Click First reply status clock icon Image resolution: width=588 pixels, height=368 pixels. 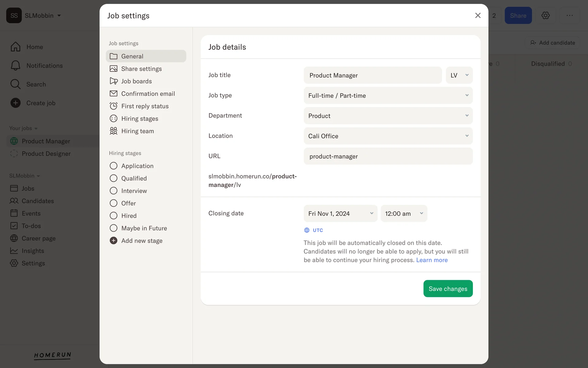(x=113, y=106)
